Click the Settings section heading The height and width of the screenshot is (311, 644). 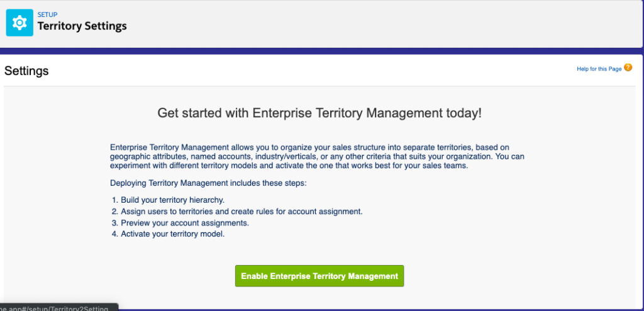[x=26, y=71]
